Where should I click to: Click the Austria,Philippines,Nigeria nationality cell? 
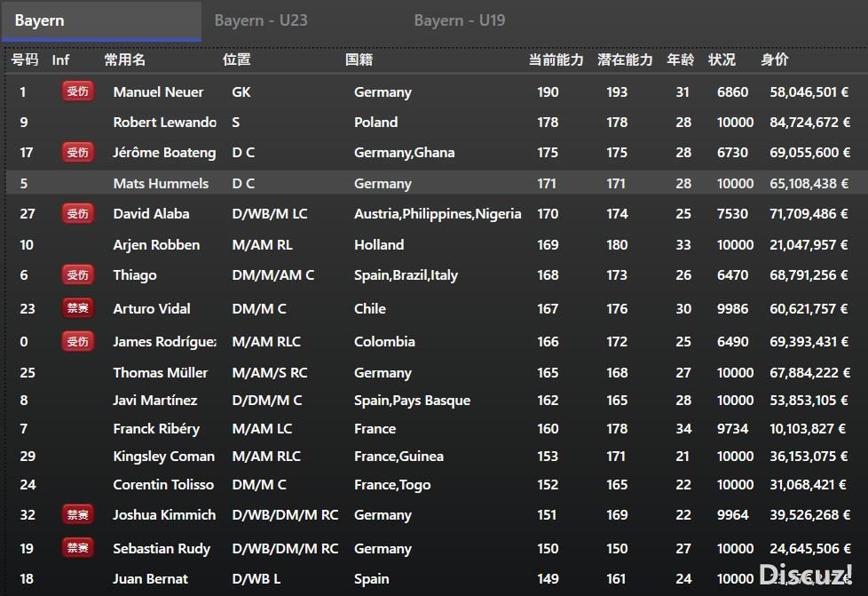coord(438,214)
